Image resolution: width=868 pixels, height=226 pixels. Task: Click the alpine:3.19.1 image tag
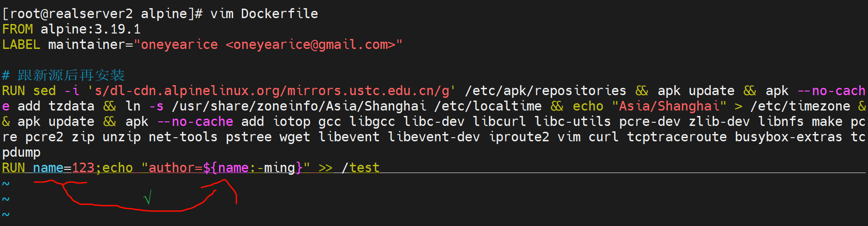90,29
